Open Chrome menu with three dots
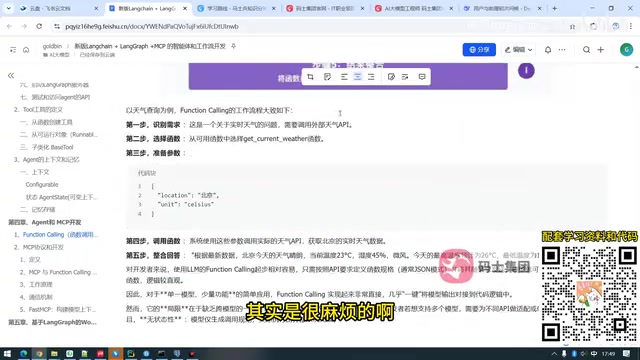The width and height of the screenshot is (640, 360). tap(631, 26)
